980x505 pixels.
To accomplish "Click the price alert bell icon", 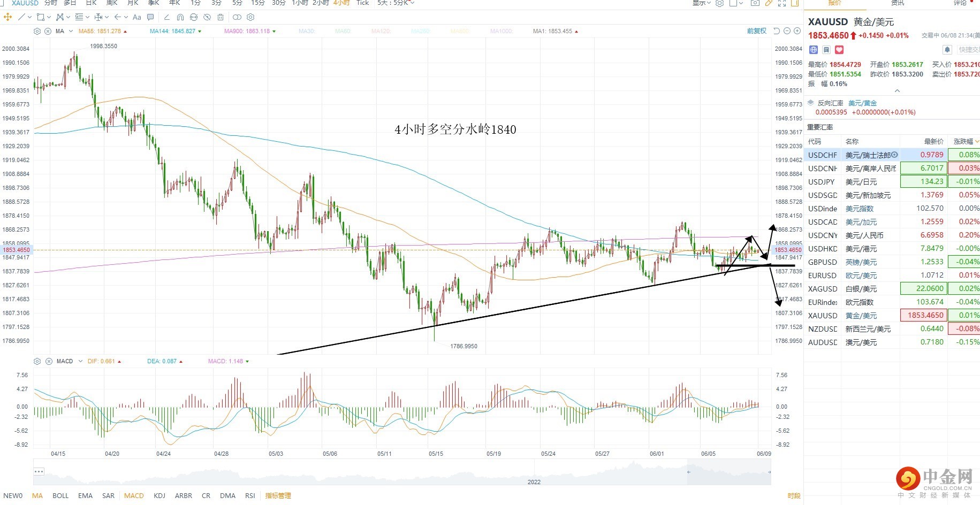I will click(x=947, y=50).
